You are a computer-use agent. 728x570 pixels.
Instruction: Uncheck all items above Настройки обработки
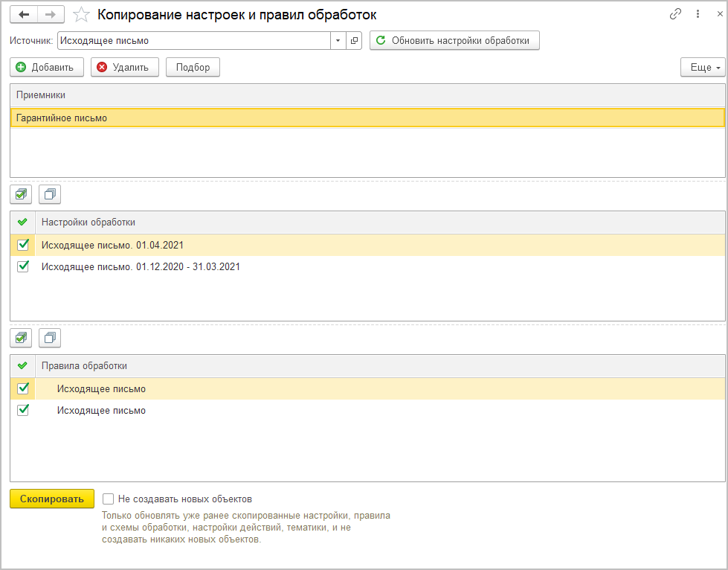click(50, 195)
